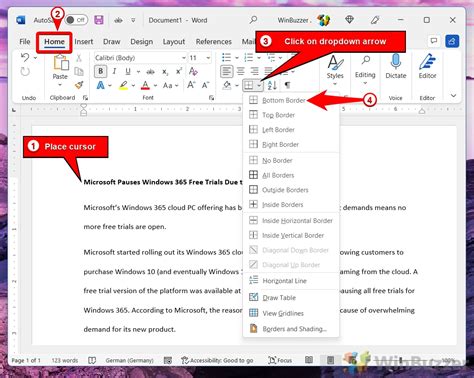Click the Shading paint bucket icon
Viewport: 474px width, 378px height.
pos(227,86)
